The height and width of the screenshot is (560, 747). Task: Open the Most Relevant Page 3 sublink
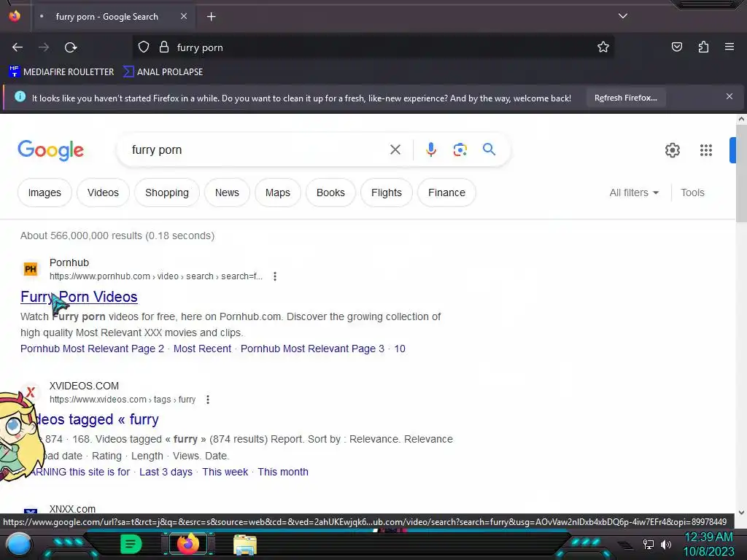[312, 349]
